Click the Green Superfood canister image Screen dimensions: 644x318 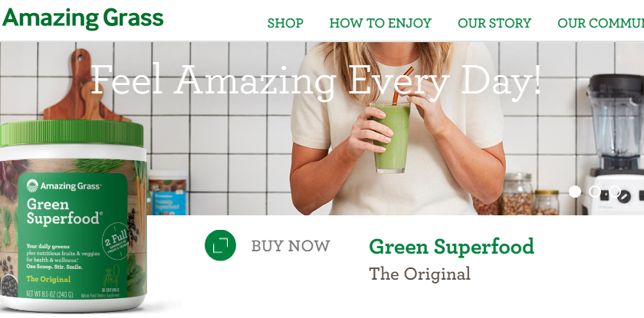click(x=73, y=216)
